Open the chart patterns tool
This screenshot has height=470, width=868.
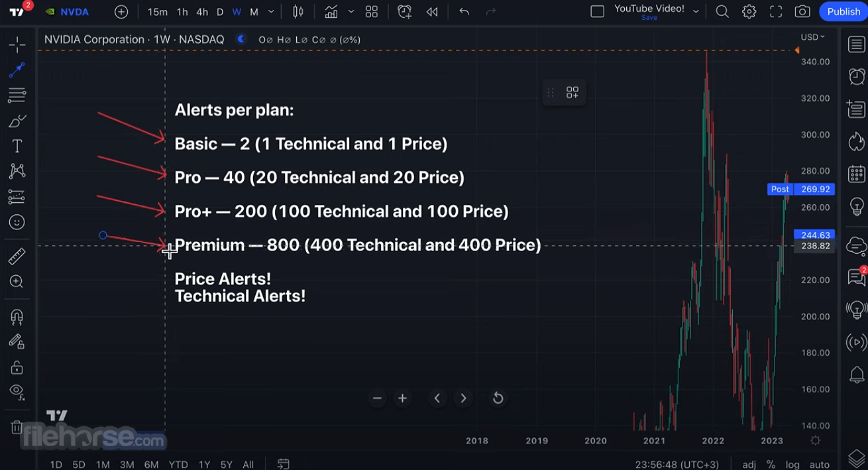17,172
